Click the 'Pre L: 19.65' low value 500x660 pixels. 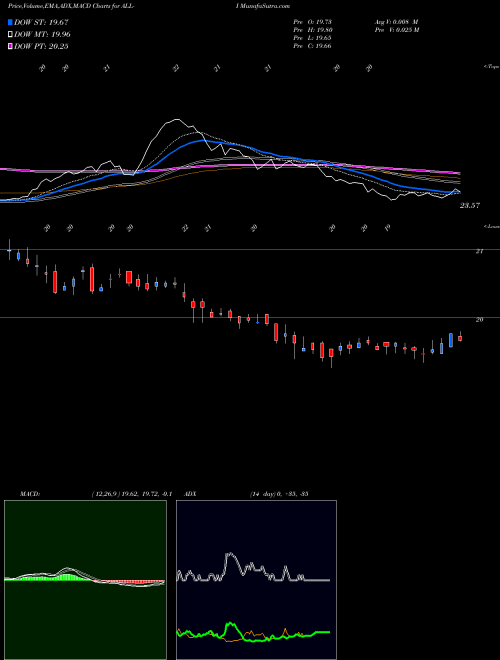coord(313,38)
